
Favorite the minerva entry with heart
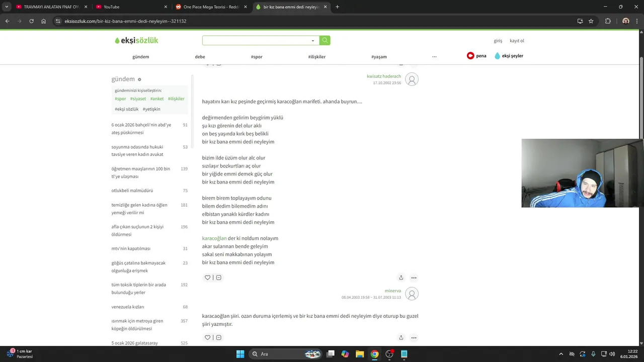click(207, 337)
